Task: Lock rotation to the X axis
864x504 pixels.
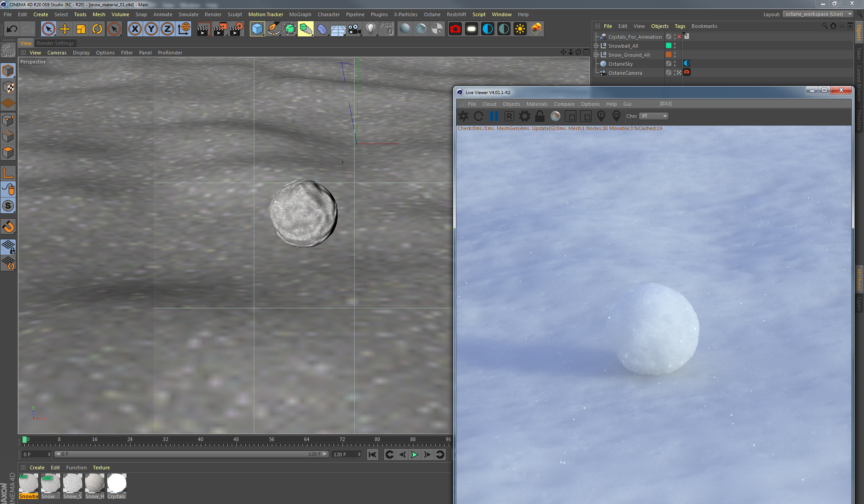Action: (x=135, y=28)
